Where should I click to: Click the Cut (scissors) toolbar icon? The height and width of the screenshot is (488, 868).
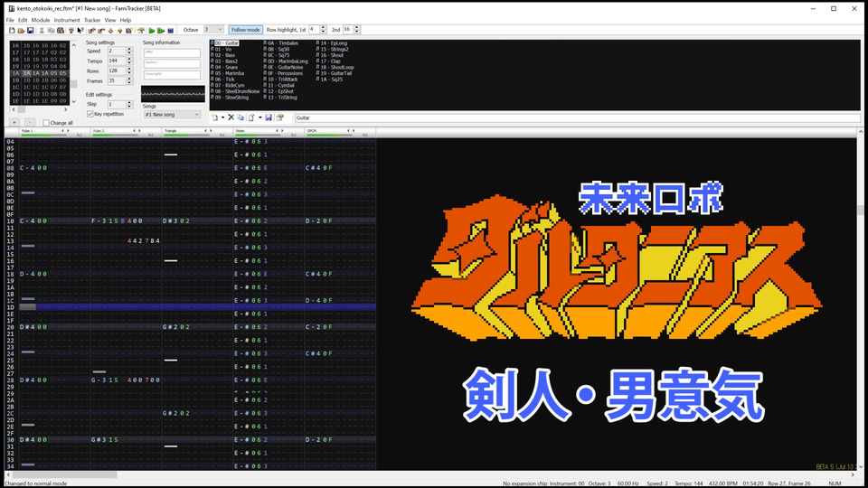tap(42, 31)
